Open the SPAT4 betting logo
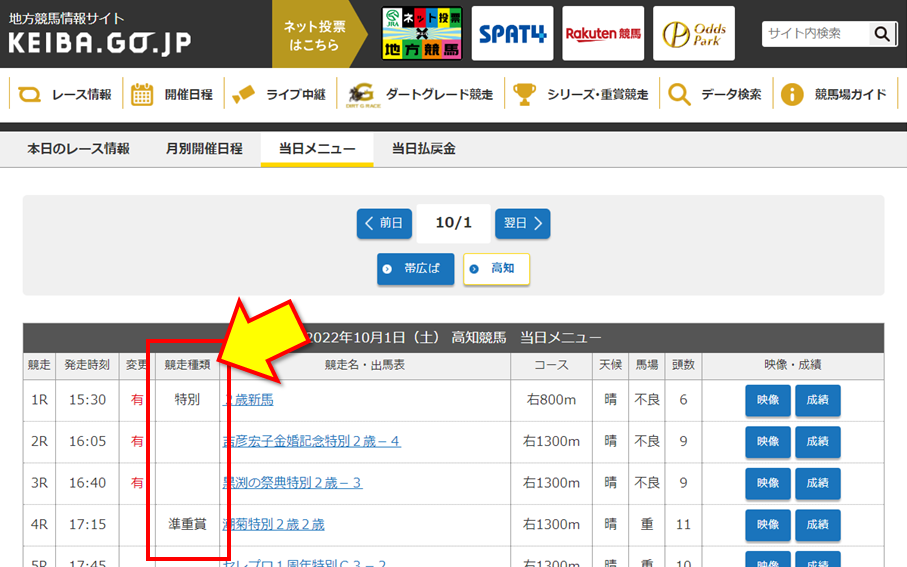907x567 pixels. pos(512,34)
